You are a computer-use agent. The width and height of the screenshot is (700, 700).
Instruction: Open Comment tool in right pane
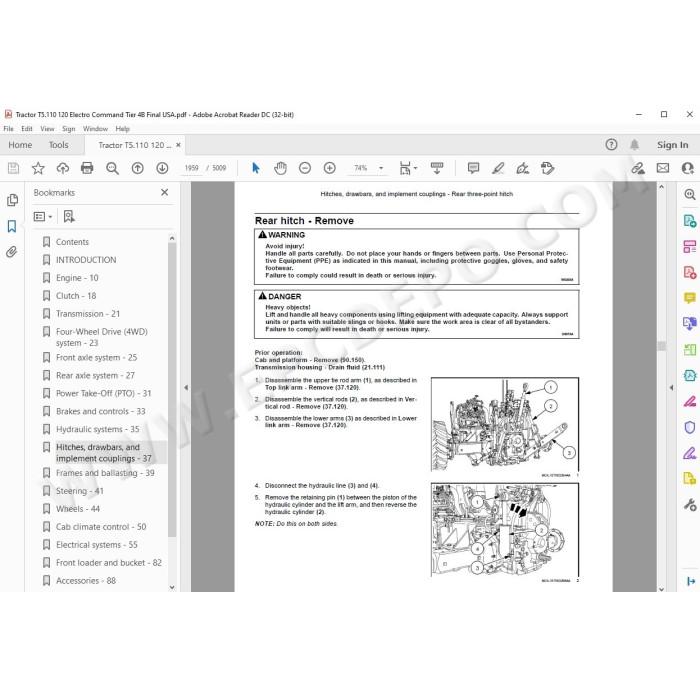pyautogui.click(x=690, y=298)
